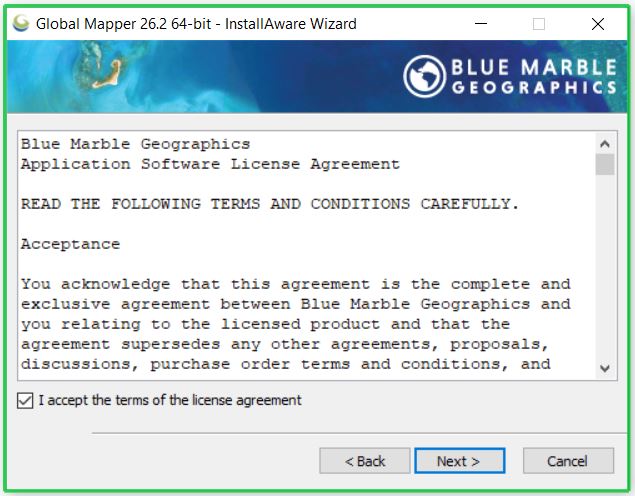Click the "BLUE MARBLE GEOGRAPHICS" banner text
The height and width of the screenshot is (496, 635).
point(534,77)
